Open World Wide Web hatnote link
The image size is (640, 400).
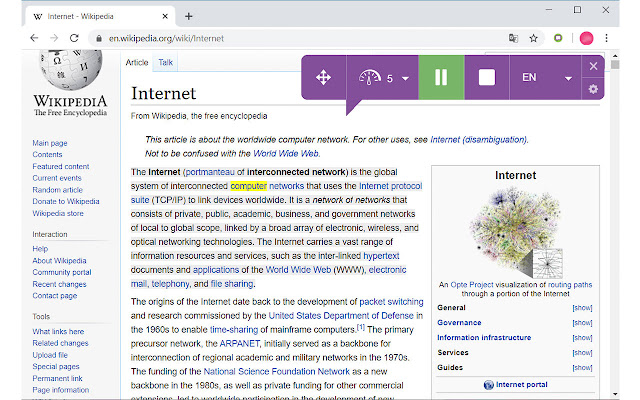[286, 153]
